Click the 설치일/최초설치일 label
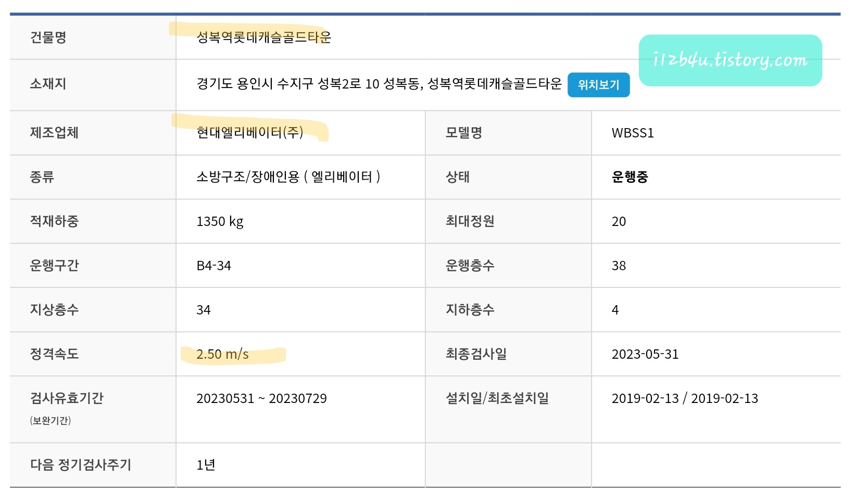The width and height of the screenshot is (856, 504). (x=497, y=398)
